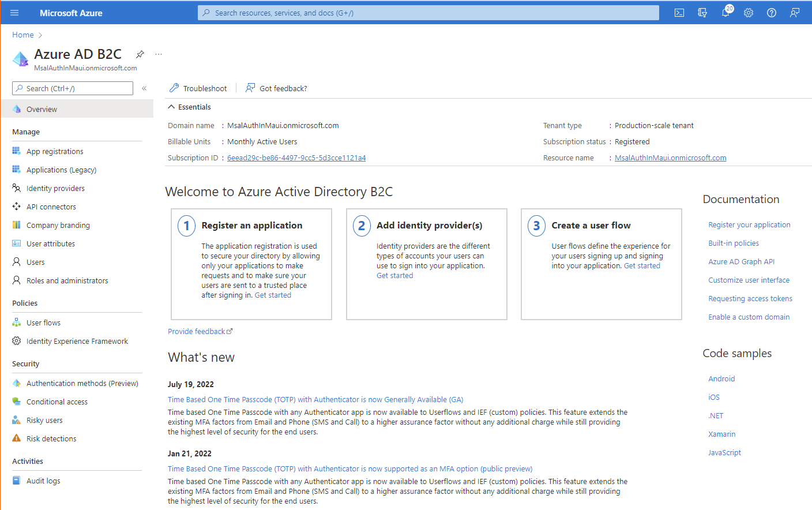
Task: Click the Risky users icon
Action: (x=17, y=420)
